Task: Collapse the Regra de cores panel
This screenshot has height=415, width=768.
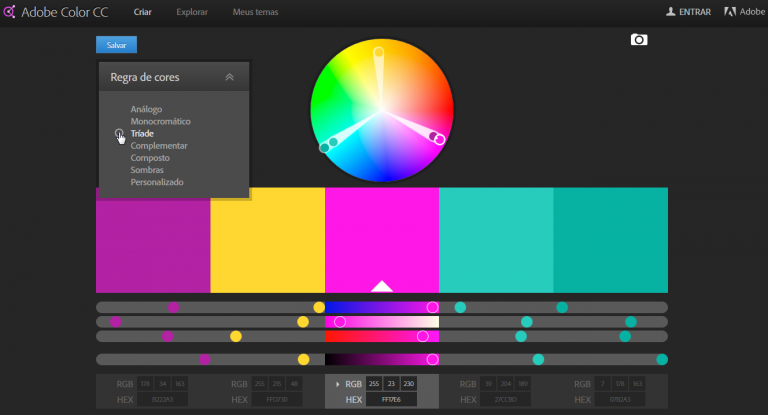Action: [x=229, y=77]
